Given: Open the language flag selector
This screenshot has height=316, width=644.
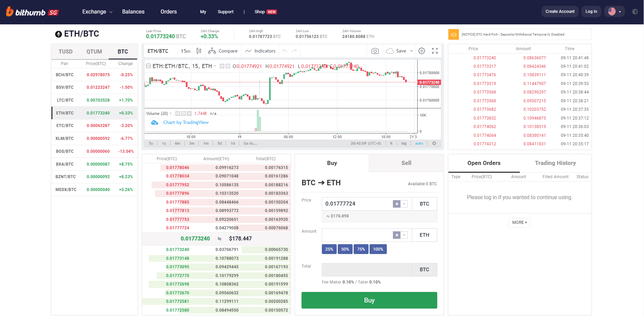Looking at the screenshot, I should coord(614,12).
